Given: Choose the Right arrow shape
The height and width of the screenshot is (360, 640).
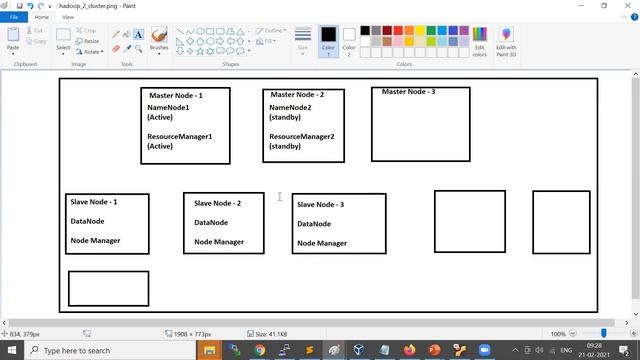Looking at the screenshot, I should pos(220,41).
